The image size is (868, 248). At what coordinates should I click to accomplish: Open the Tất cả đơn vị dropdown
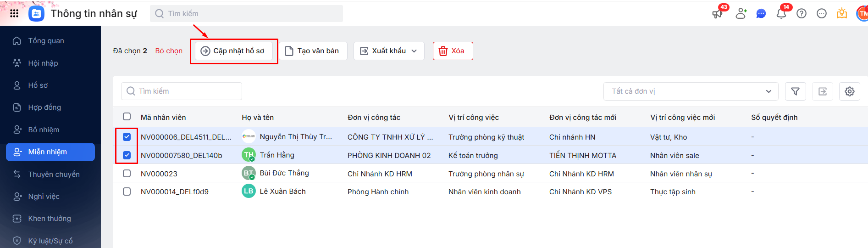tap(691, 91)
